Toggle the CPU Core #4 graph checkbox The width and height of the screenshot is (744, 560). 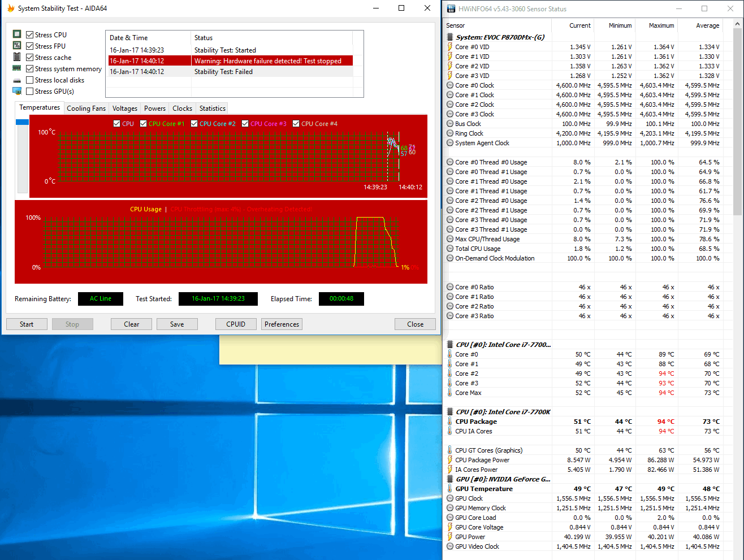click(296, 124)
